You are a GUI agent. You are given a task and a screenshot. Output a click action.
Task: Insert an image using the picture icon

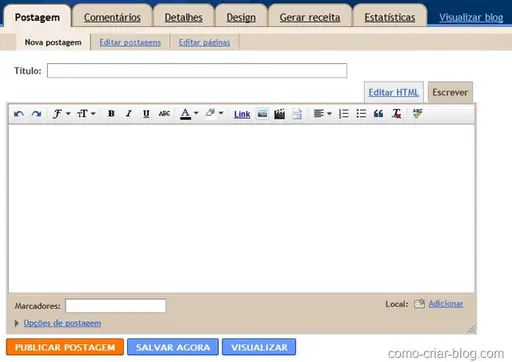pyautogui.click(x=262, y=114)
